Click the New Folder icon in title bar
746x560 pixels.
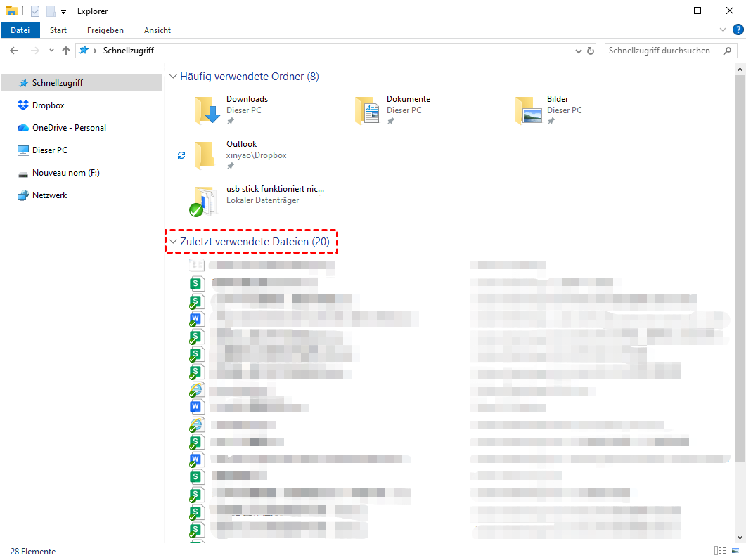[50, 11]
